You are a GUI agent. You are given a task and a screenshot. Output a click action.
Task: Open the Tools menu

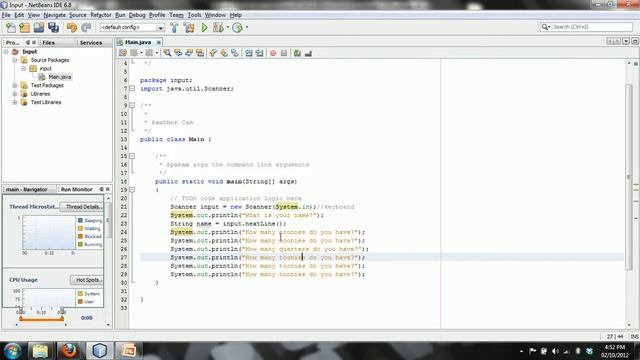(x=194, y=15)
